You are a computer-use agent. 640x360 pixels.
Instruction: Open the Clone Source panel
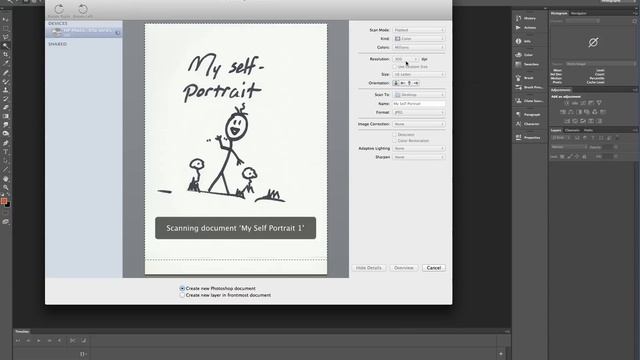(x=529, y=101)
